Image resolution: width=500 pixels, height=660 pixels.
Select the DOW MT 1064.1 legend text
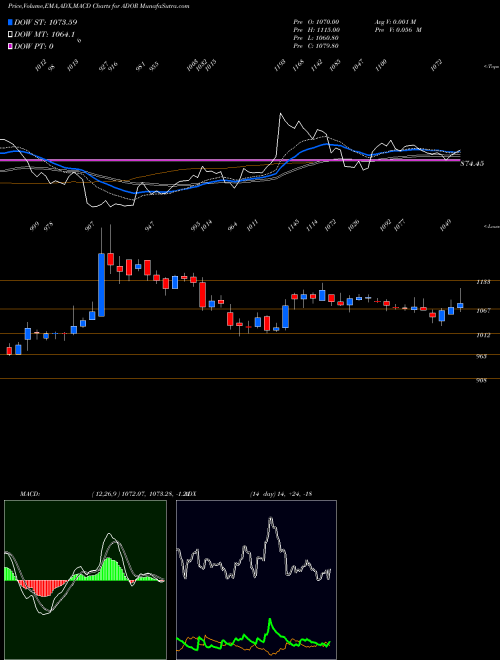click(45, 34)
